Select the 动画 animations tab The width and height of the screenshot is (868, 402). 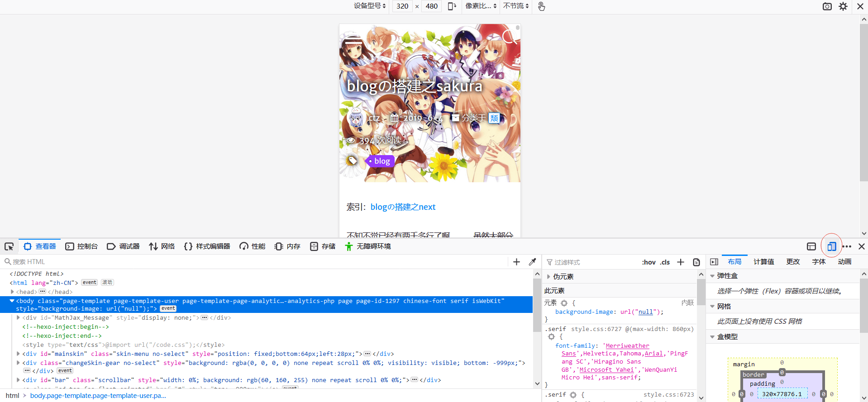click(844, 262)
